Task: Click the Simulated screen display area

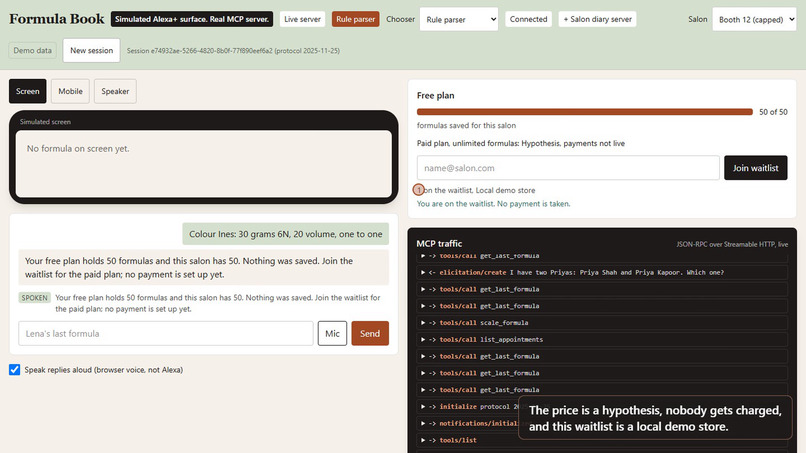Action: pyautogui.click(x=204, y=164)
